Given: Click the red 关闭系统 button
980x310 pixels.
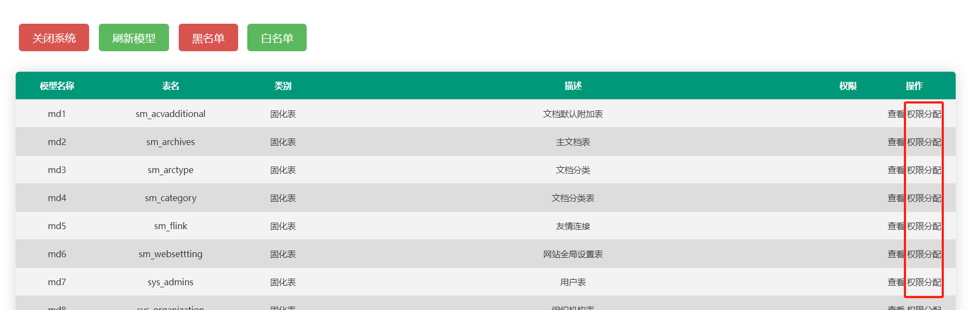Looking at the screenshot, I should coord(53,38).
